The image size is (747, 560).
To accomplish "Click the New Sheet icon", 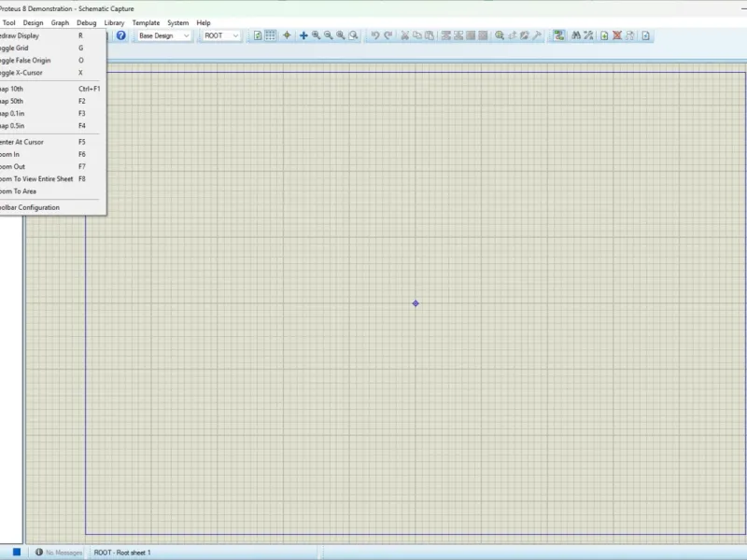I will pyautogui.click(x=604, y=35).
